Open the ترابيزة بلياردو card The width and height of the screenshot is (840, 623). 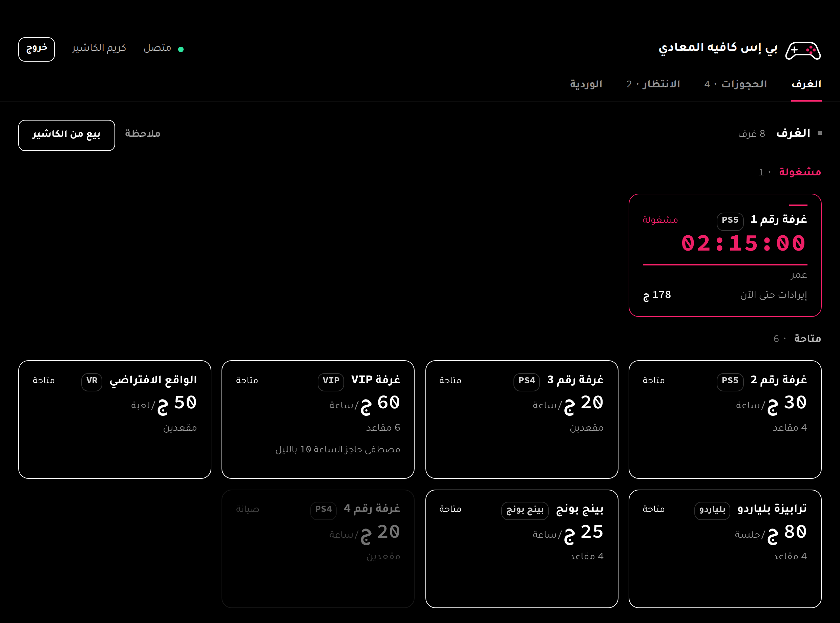[725, 549]
